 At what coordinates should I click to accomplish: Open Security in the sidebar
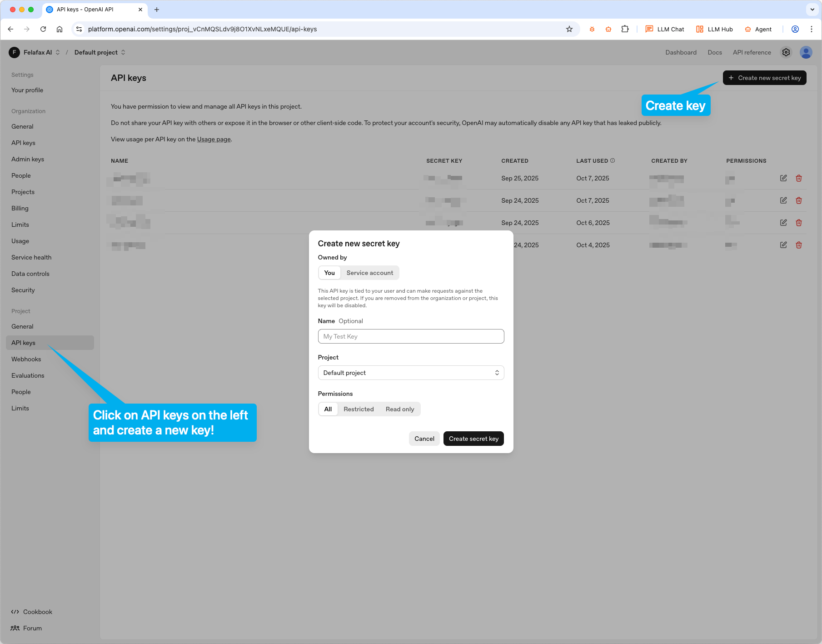23,290
